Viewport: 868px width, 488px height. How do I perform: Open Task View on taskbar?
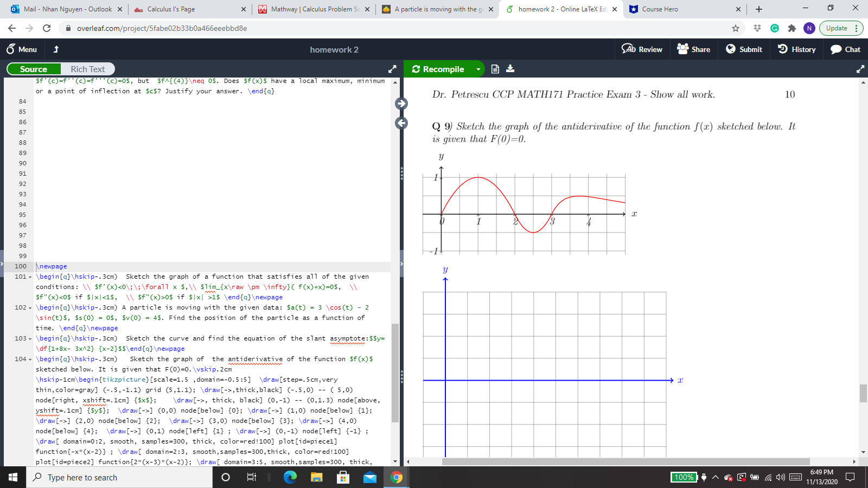coord(251,477)
